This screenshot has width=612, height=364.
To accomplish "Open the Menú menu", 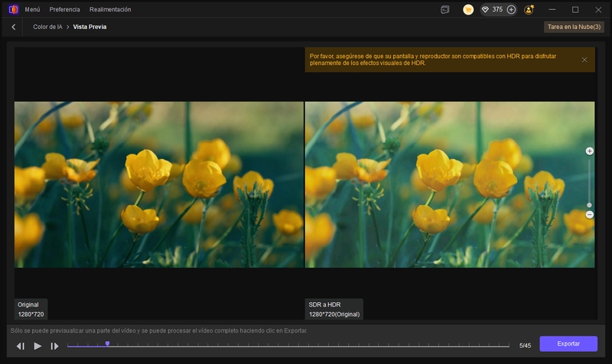I will pos(32,9).
